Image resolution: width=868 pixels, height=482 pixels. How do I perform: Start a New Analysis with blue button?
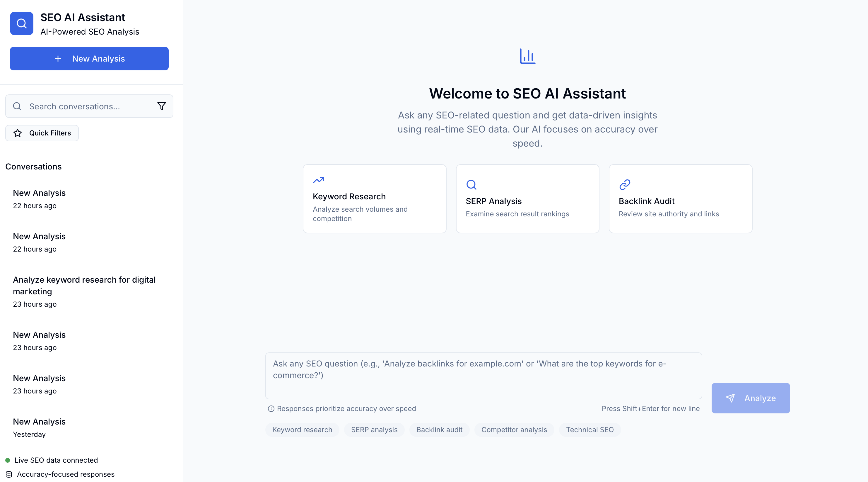89,59
